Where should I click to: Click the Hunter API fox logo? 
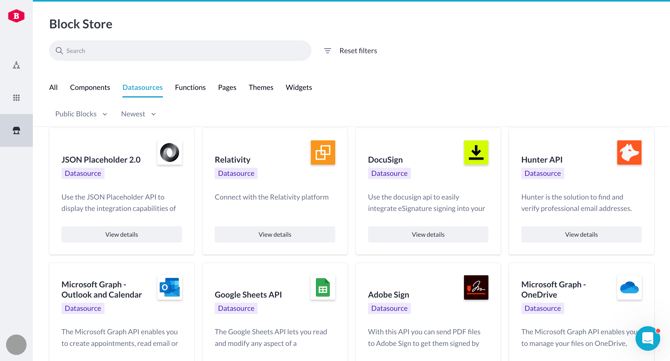click(x=629, y=153)
